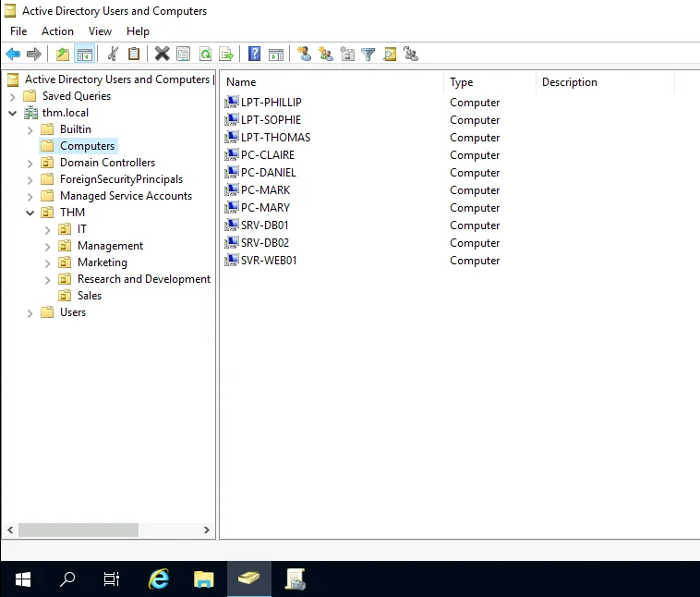Click the Find objects magnifier icon
700x597 pixels.
tap(390, 55)
